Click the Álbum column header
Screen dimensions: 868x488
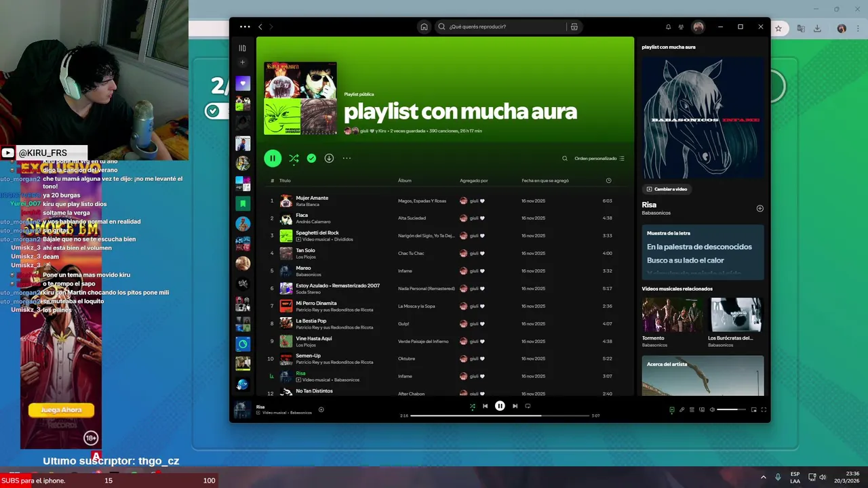[x=405, y=181]
